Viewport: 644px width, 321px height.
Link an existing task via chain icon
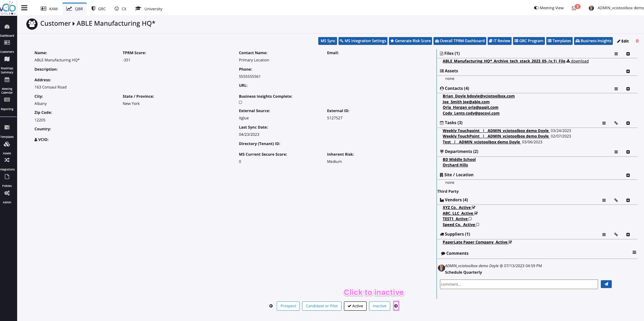pos(616,123)
